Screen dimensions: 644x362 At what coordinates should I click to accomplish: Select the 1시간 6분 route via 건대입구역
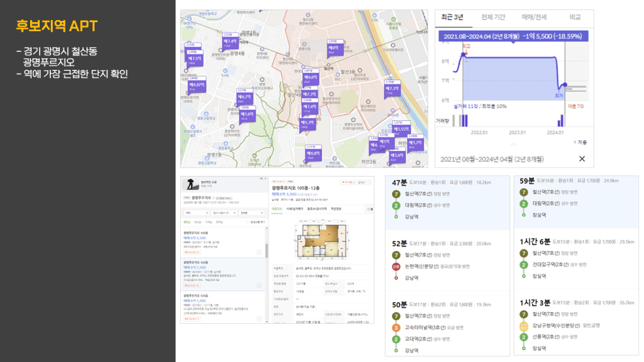pyautogui.click(x=576, y=258)
